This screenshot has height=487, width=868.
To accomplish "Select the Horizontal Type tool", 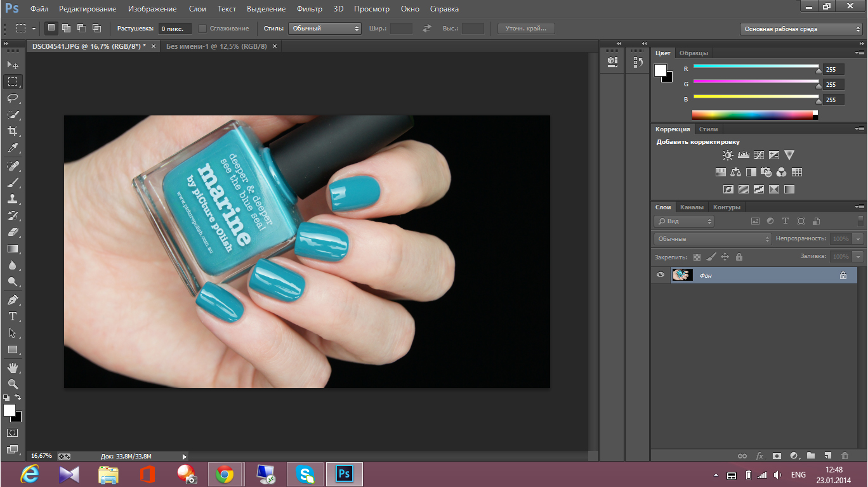I will 13,316.
